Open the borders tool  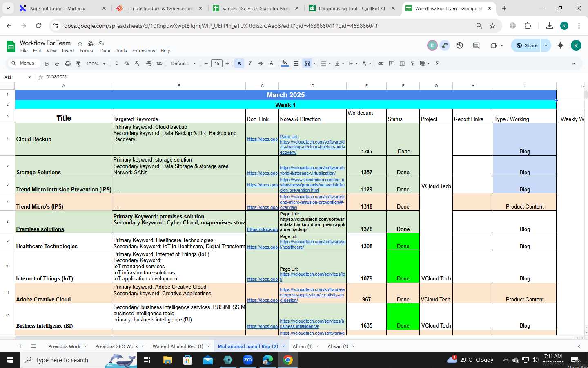(x=296, y=63)
